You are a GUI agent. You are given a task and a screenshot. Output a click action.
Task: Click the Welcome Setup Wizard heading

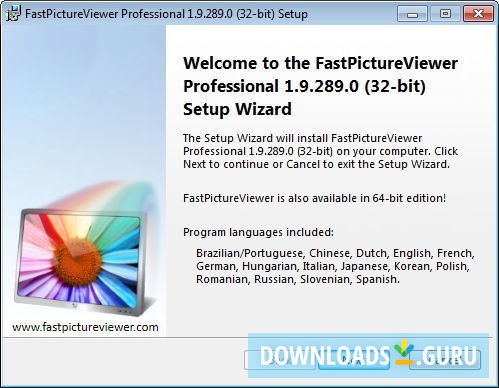tap(321, 86)
